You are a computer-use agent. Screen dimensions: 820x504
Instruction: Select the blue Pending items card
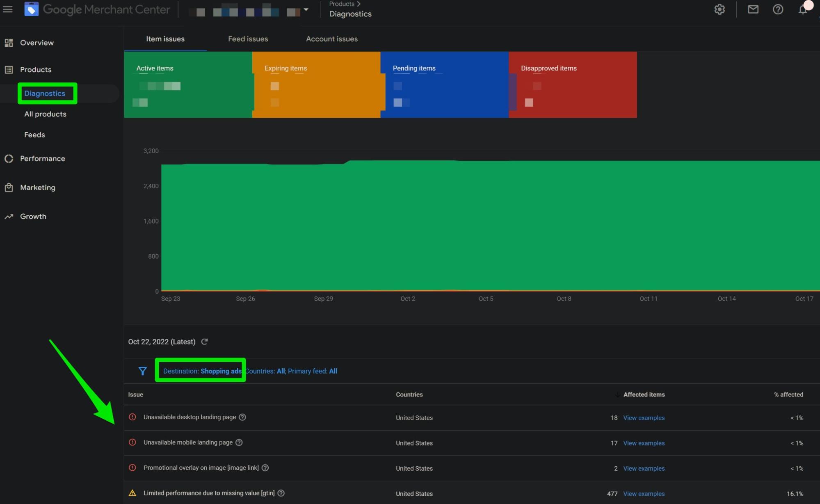445,85
